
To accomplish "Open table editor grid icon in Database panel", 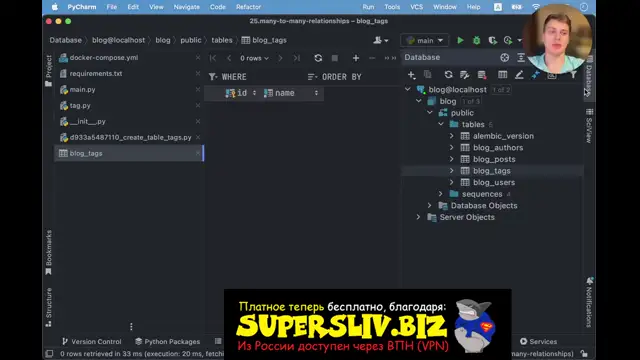I will pos(502,75).
